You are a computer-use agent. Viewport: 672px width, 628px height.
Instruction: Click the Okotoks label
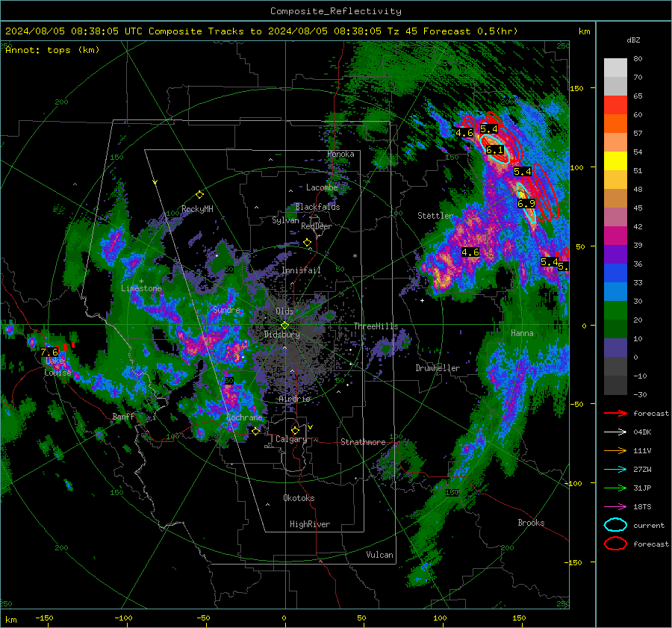coord(299,498)
